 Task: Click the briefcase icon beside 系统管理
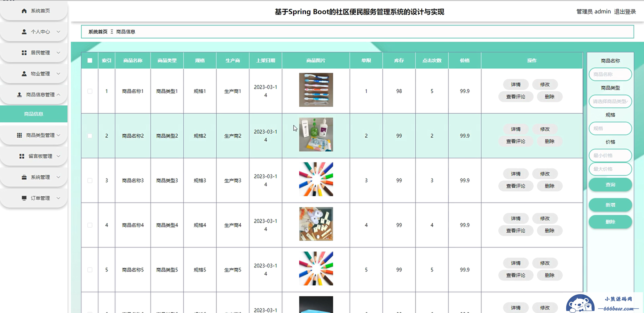tap(24, 177)
